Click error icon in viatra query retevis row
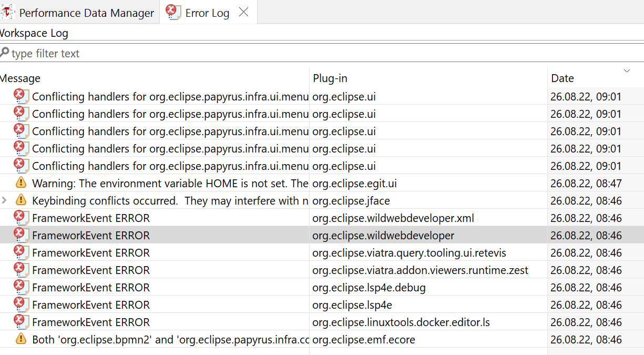Image resolution: width=644 pixels, height=355 pixels. [x=21, y=252]
